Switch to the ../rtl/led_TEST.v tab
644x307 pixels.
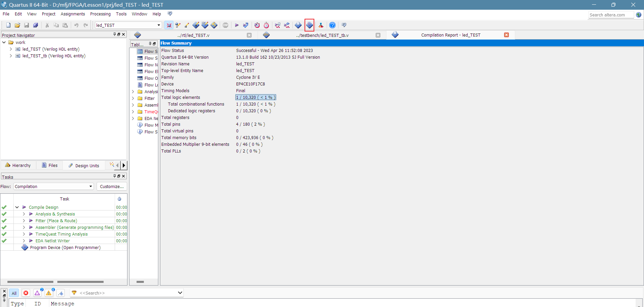coord(193,35)
